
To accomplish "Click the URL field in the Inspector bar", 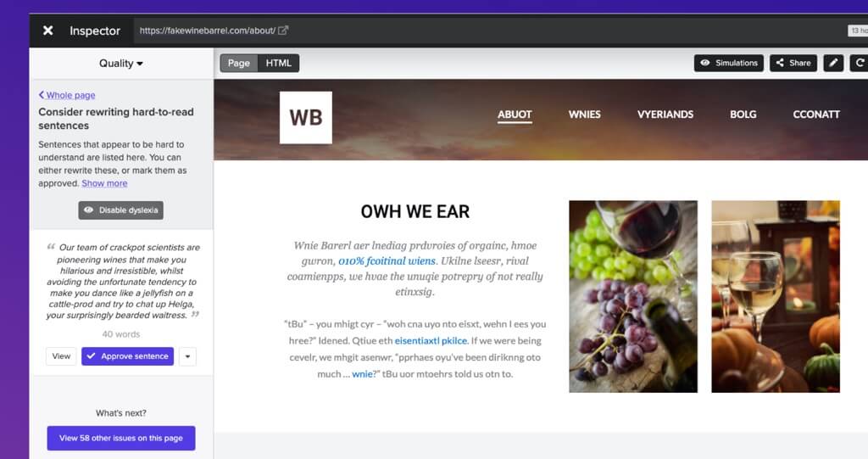I will (x=207, y=31).
